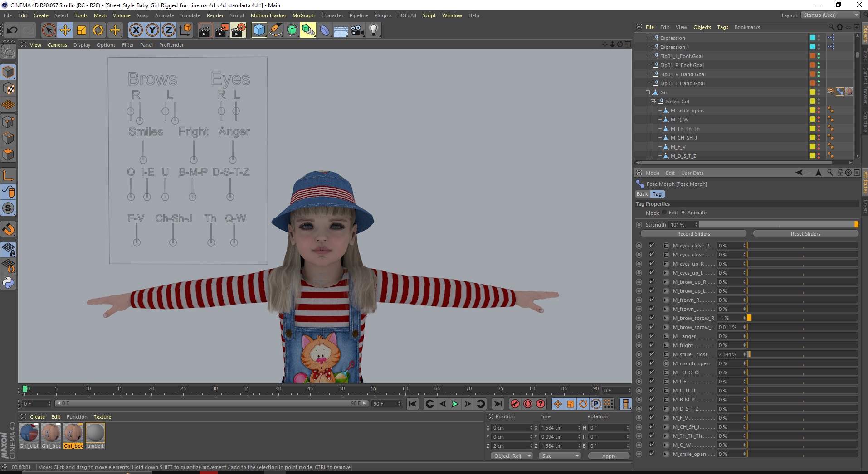Click the Record Sliders button
The image size is (868, 474).
(693, 234)
